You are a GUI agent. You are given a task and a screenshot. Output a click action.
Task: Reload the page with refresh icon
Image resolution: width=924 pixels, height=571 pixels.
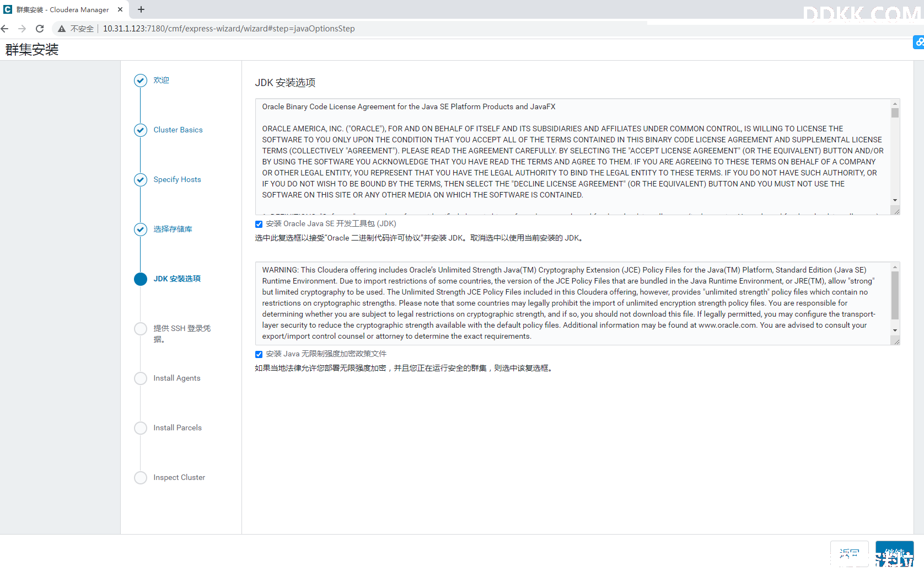[x=40, y=29]
